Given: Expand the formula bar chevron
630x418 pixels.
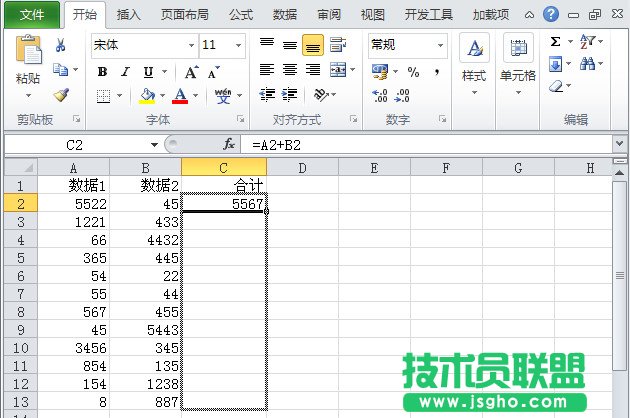Looking at the screenshot, I should 619,143.
